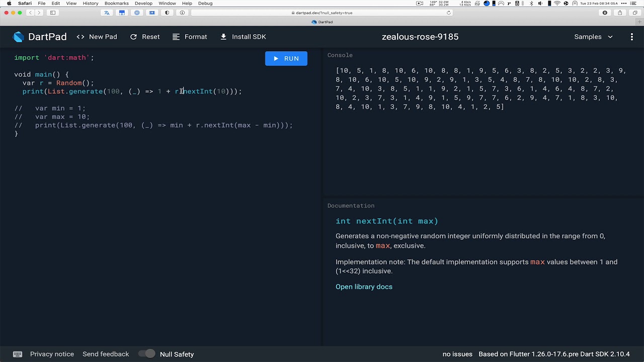This screenshot has width=644, height=362.
Task: Click Send feedback link
Action: [x=106, y=354]
